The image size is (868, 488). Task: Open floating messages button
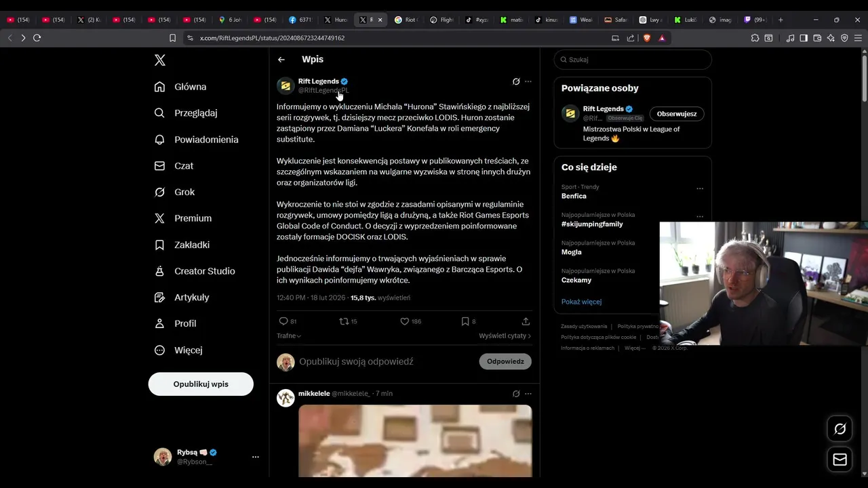click(x=840, y=460)
